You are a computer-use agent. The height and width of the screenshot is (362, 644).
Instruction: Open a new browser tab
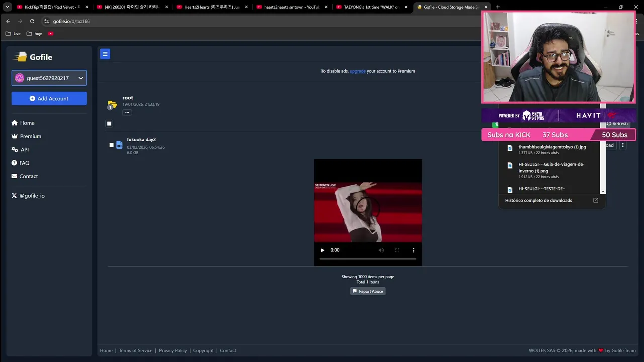498,7
